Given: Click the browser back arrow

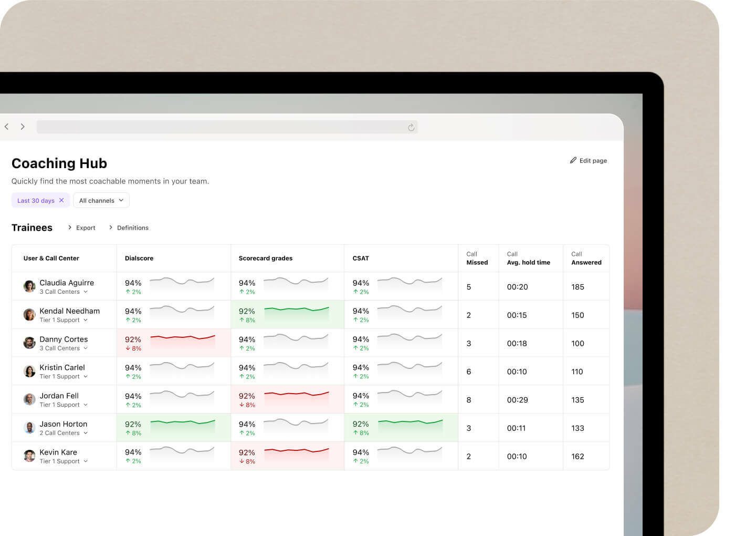Looking at the screenshot, I should [6, 127].
